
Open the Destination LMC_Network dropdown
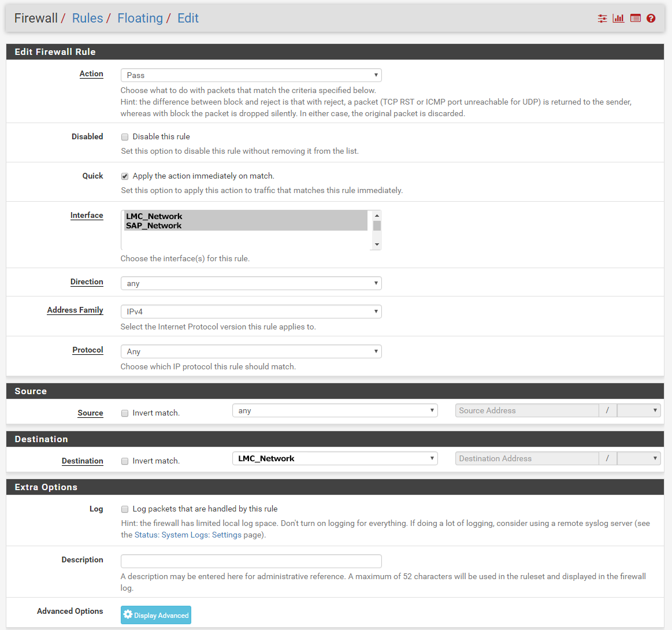click(x=335, y=458)
